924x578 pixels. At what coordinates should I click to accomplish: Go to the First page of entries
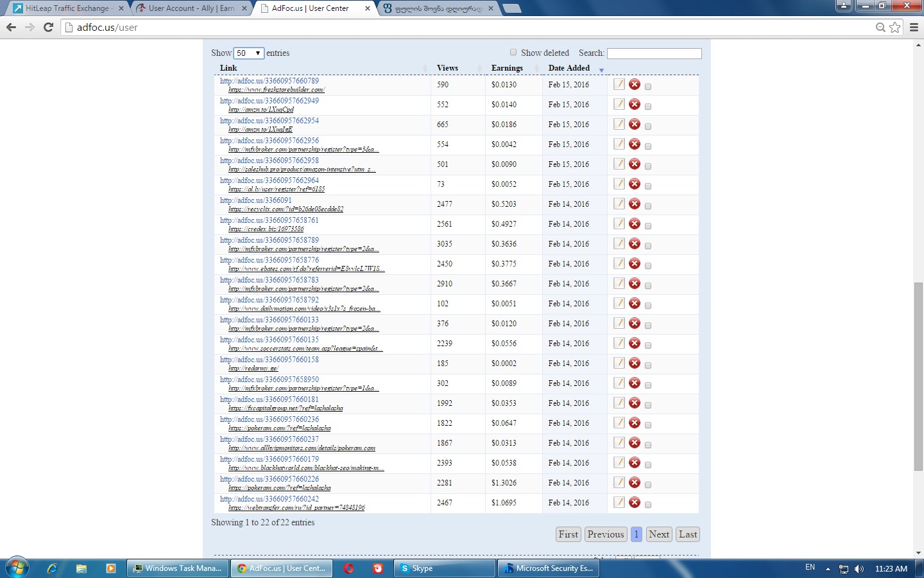(569, 534)
